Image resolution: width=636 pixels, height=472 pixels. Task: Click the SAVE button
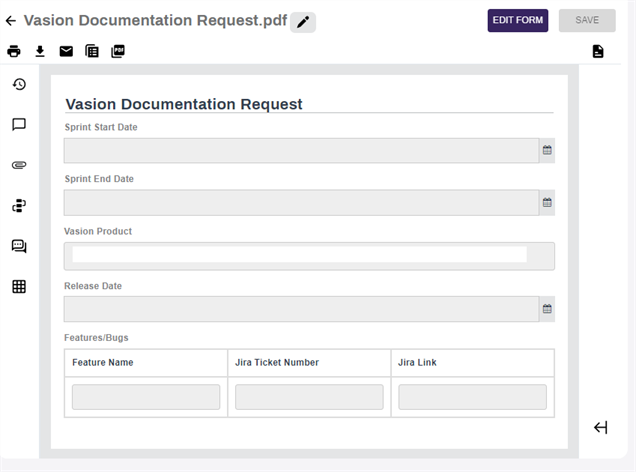click(587, 20)
